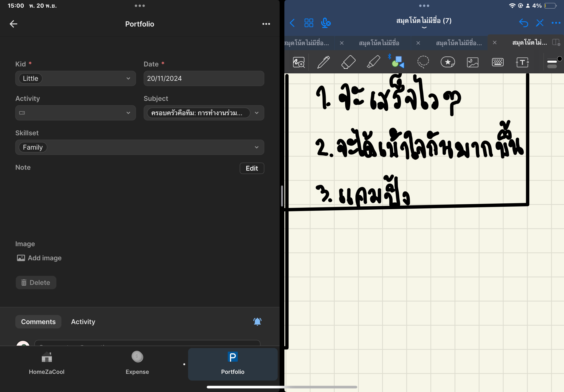
Task: Select the pen tool in toolbar
Action: [324, 62]
